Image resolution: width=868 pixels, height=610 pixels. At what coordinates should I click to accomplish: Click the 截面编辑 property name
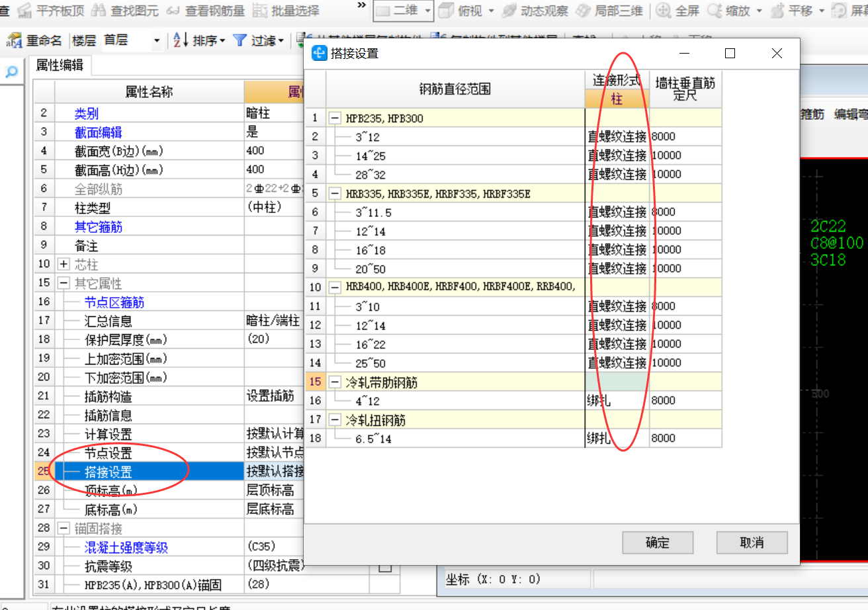98,132
